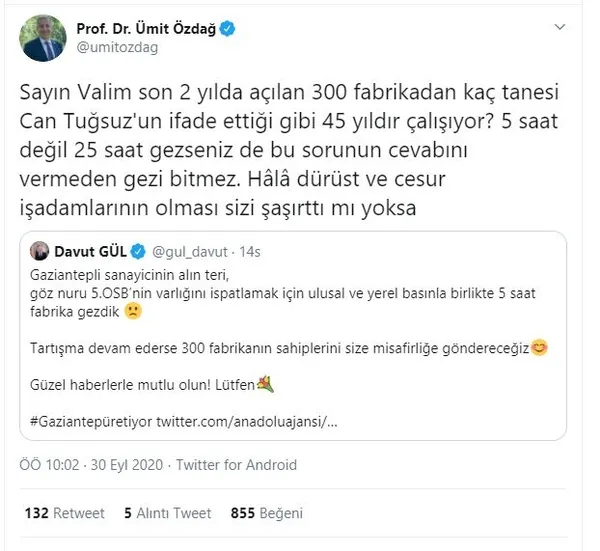Click the 14s timestamp on quoted tweet
The height and width of the screenshot is (551, 600).
(x=249, y=252)
